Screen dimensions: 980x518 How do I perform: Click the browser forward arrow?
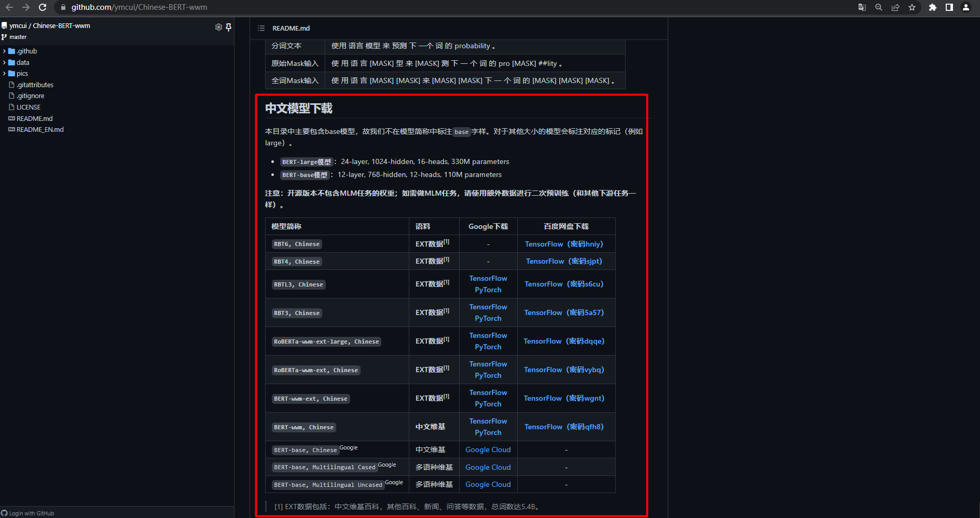[x=26, y=7]
